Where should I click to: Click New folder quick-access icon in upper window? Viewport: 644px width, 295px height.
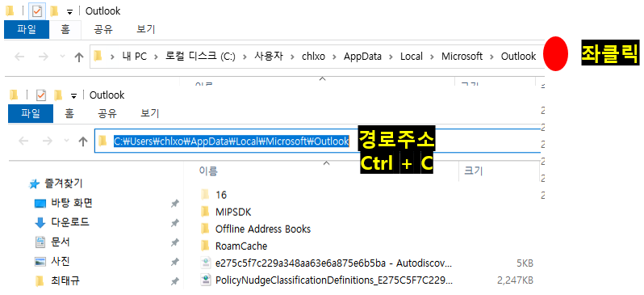[54, 11]
